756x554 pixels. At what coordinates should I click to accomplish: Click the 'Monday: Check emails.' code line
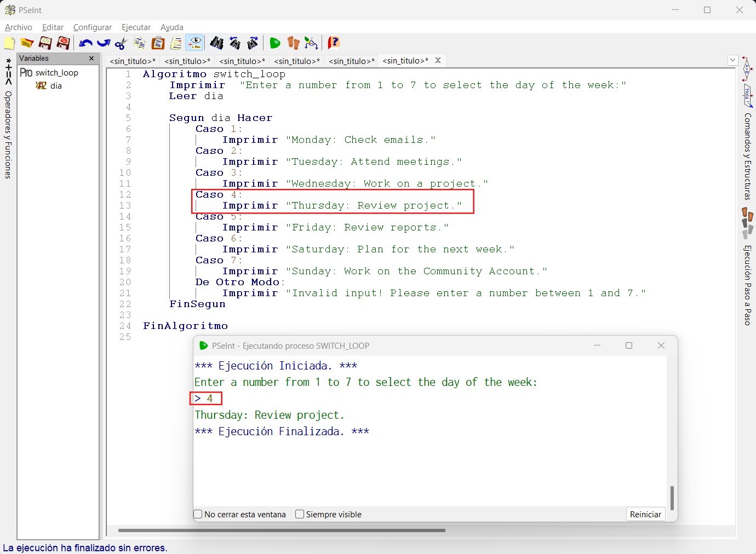click(329, 140)
